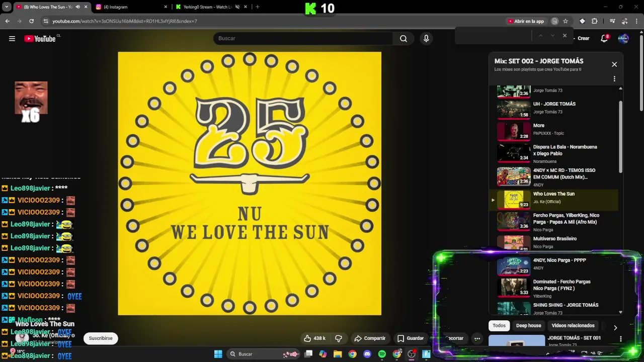Open Task View on taskbar
The image size is (644, 362).
point(308,354)
